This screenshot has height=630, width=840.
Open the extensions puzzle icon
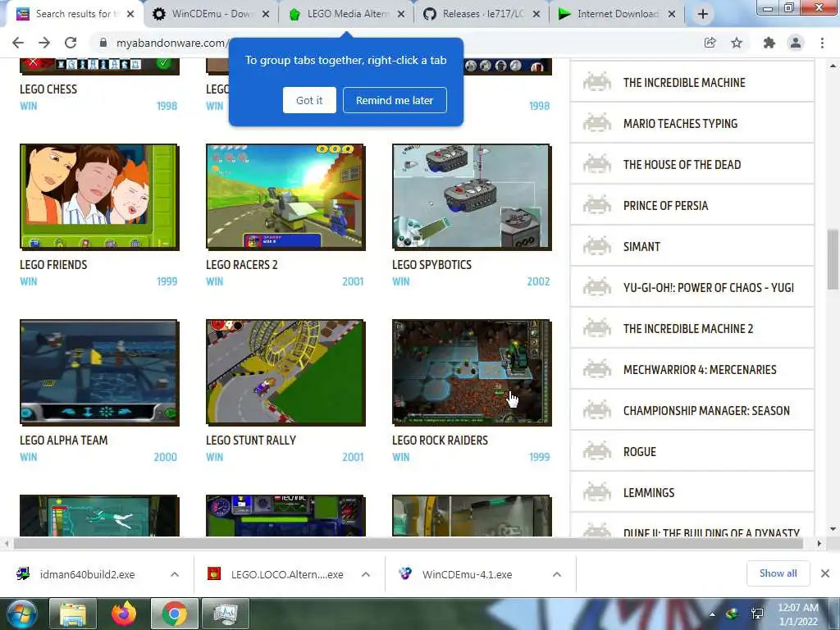769,43
